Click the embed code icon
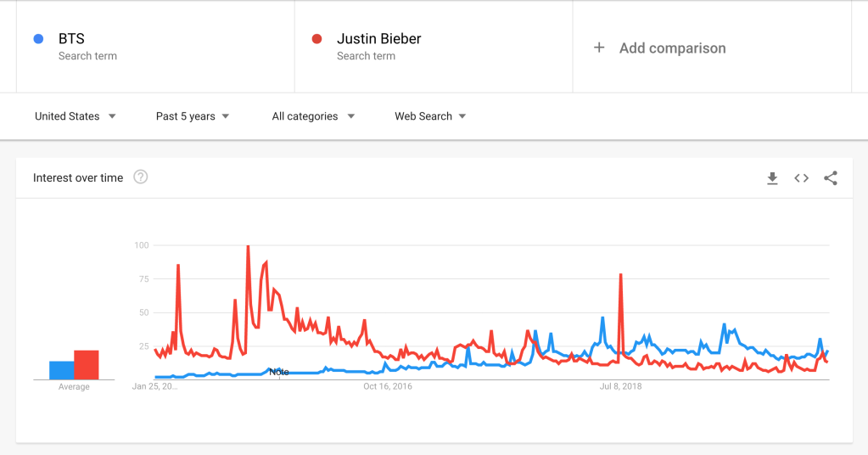This screenshot has height=455, width=868. coord(801,178)
